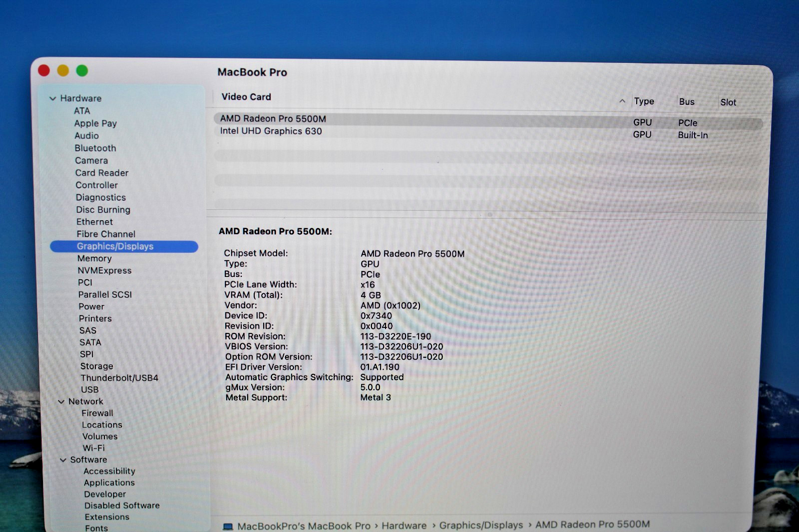Open Storage information
The image size is (799, 532).
tap(96, 366)
